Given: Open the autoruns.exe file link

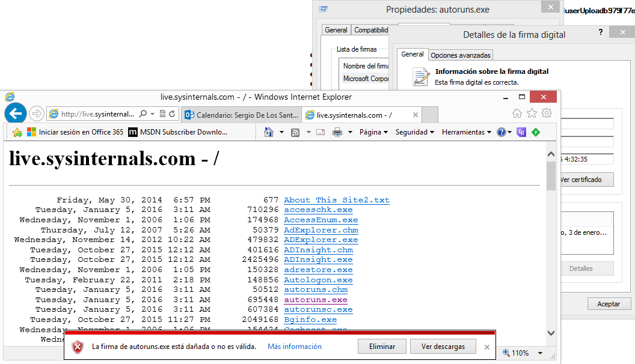Looking at the screenshot, I should tap(316, 300).
